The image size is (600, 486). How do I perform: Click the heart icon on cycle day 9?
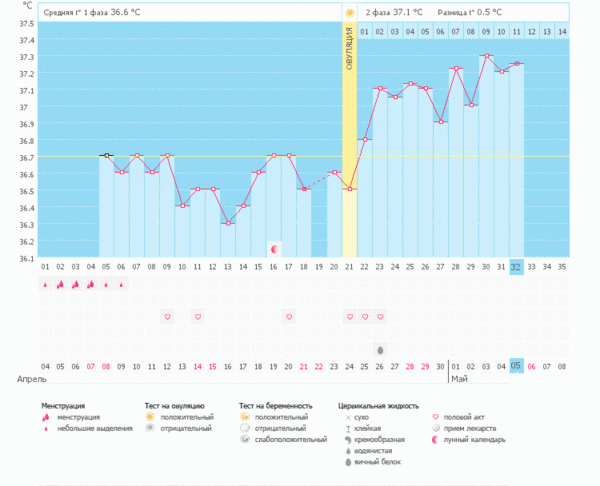point(167,317)
